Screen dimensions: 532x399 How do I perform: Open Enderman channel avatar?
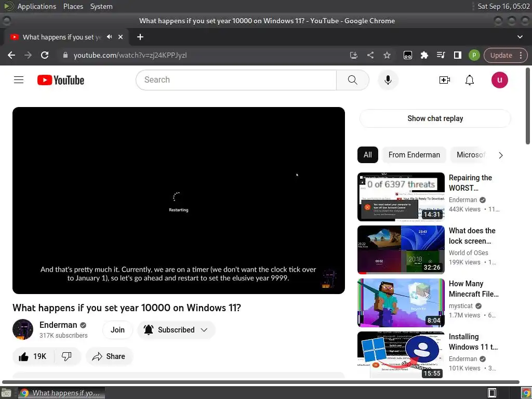point(23,329)
